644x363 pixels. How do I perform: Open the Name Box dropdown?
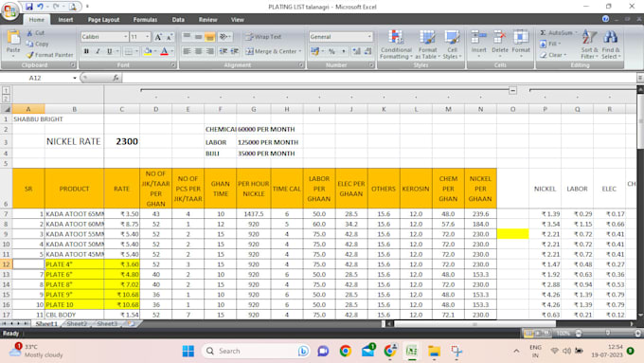[x=75, y=78]
